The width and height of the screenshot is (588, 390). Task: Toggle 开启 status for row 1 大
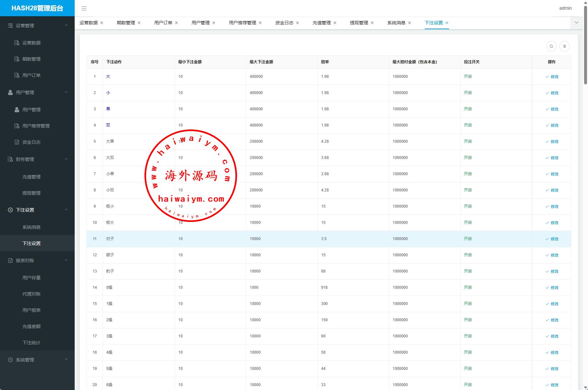(x=468, y=77)
